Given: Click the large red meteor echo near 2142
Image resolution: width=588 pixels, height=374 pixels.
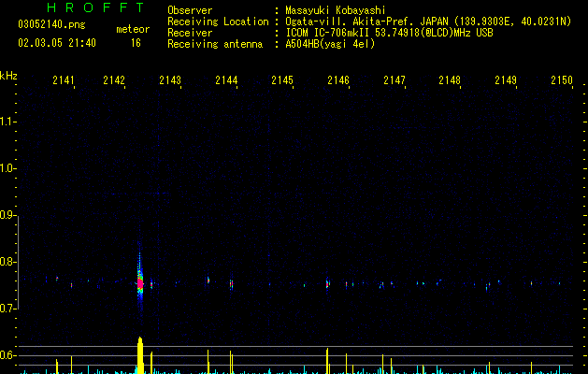Looking at the screenshot, I should click(x=140, y=282).
